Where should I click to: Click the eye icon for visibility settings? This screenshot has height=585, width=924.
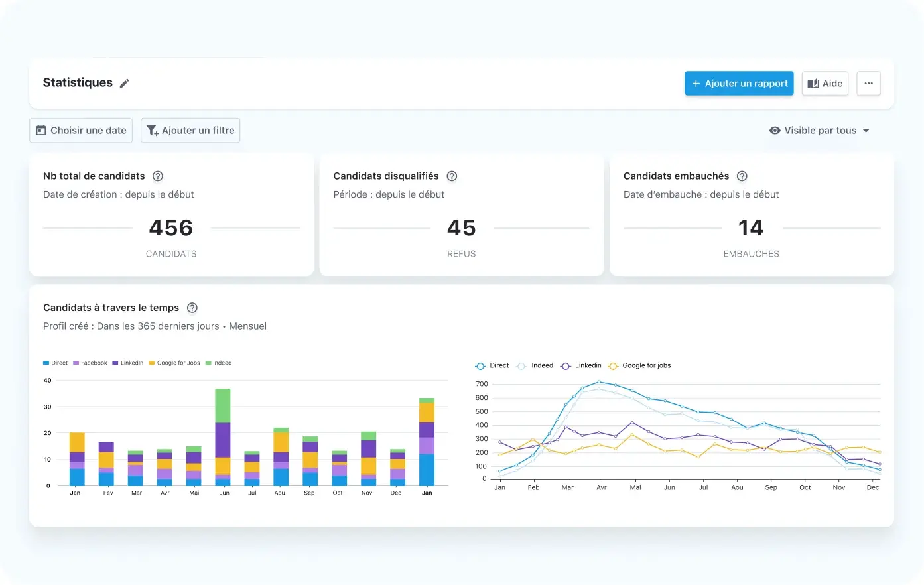pos(774,131)
